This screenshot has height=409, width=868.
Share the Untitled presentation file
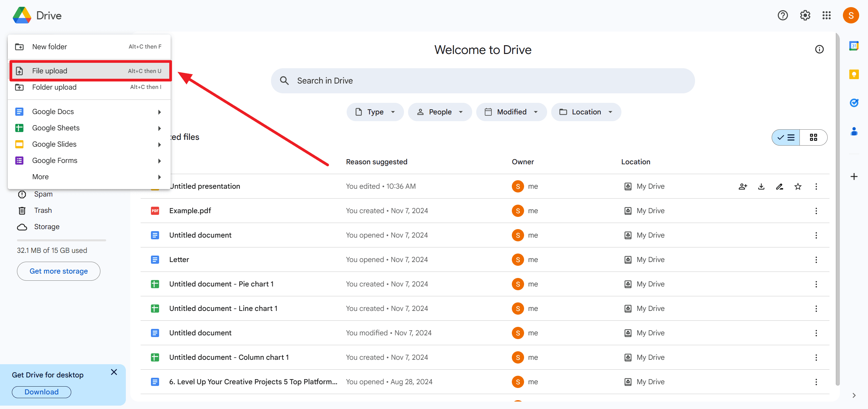coord(743,186)
